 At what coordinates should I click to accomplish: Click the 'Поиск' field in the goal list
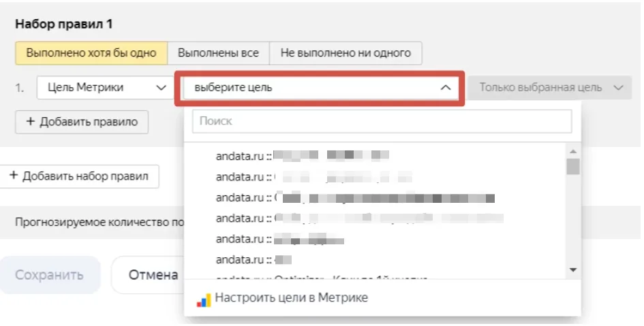pyautogui.click(x=382, y=121)
